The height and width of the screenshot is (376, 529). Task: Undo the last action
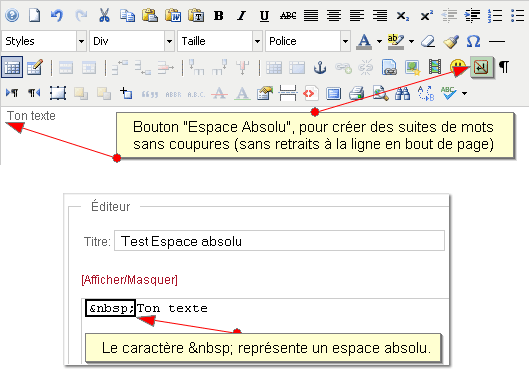coord(57,16)
